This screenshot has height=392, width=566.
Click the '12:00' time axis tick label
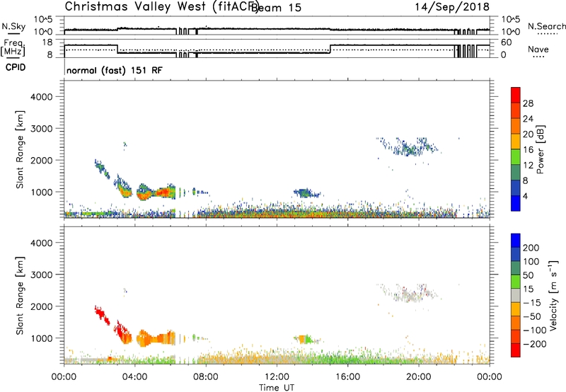[x=277, y=377]
